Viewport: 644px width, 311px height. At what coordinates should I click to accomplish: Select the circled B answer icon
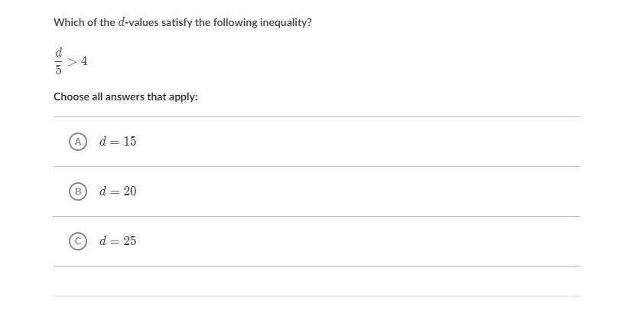point(78,192)
